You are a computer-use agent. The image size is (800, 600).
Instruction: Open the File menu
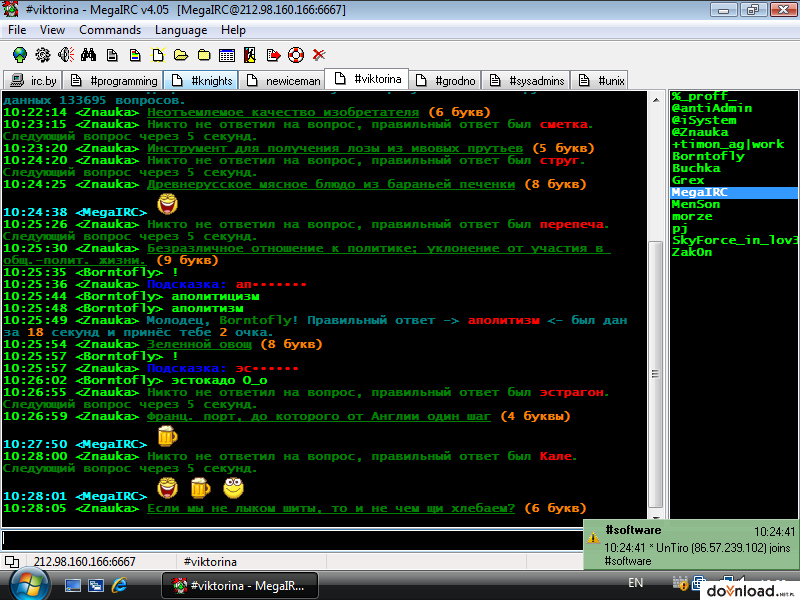[x=17, y=30]
